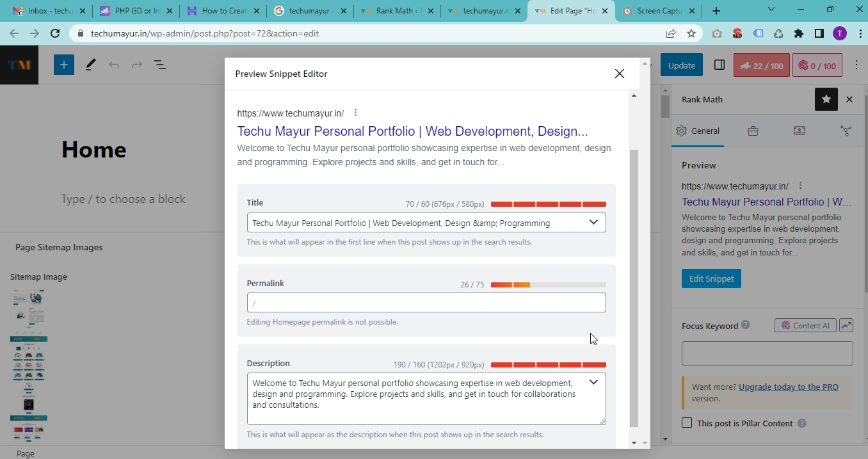Click the Permalink length progress bar
This screenshot has width=868, height=459.
549,285
